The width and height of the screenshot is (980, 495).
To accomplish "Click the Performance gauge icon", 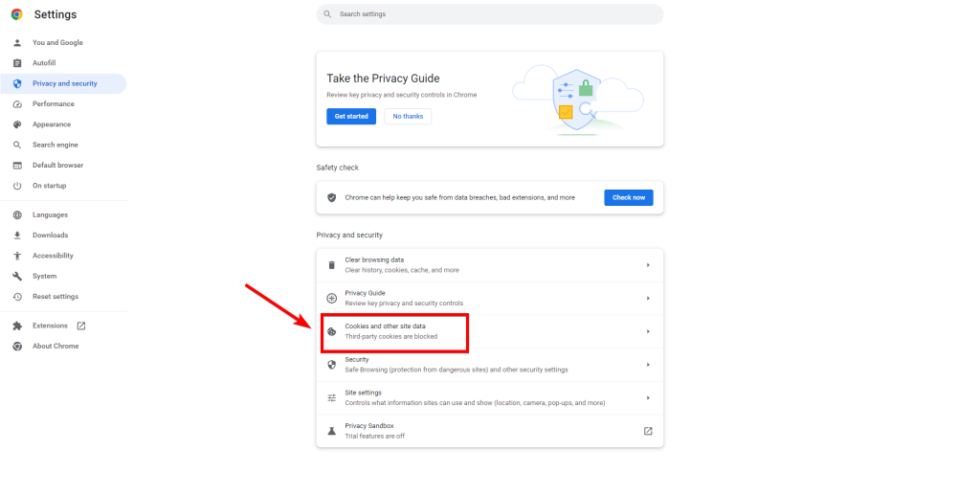I will 17,104.
